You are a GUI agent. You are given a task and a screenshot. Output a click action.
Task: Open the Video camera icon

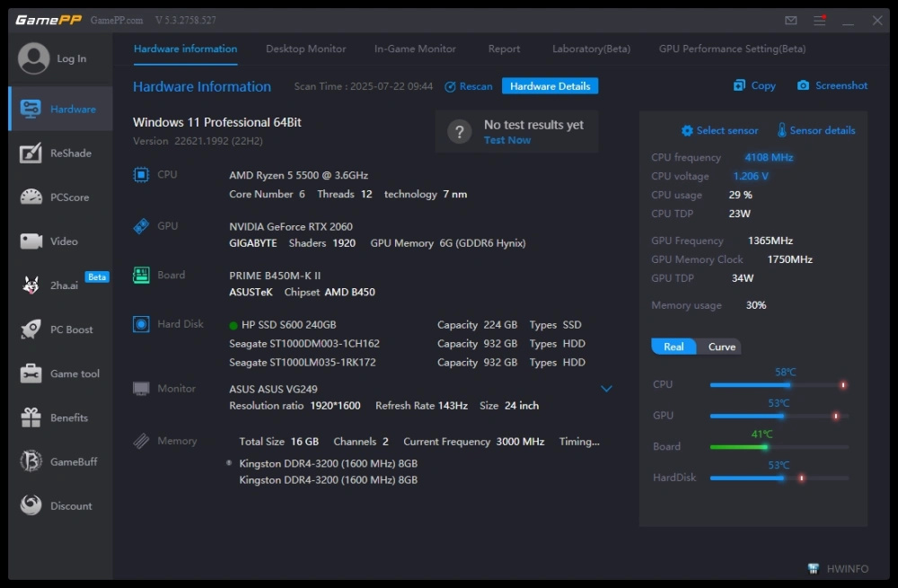coord(31,241)
